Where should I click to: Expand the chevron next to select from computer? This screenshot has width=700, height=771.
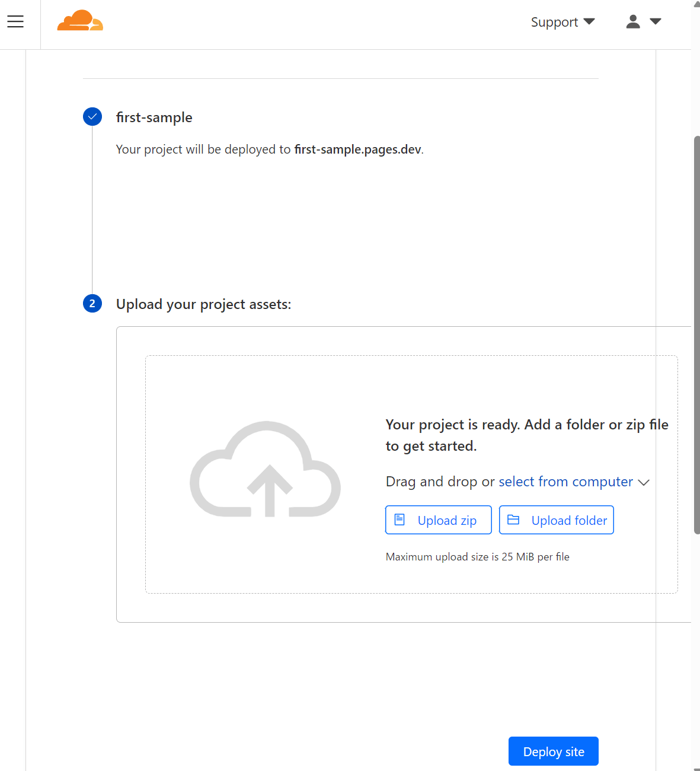[644, 483]
